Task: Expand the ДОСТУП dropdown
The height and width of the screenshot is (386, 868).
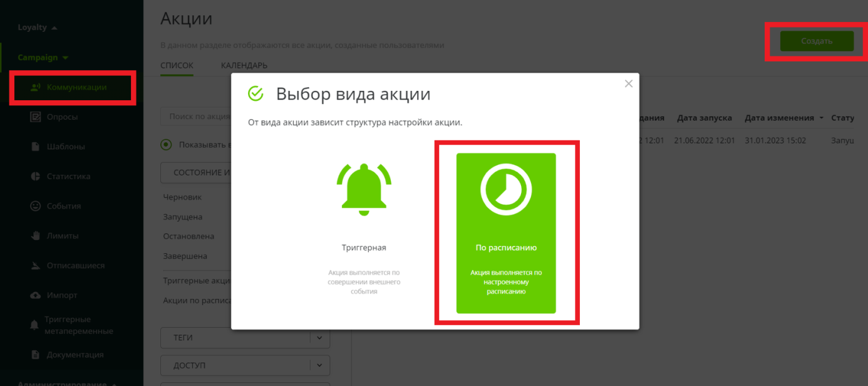Action: coord(244,365)
